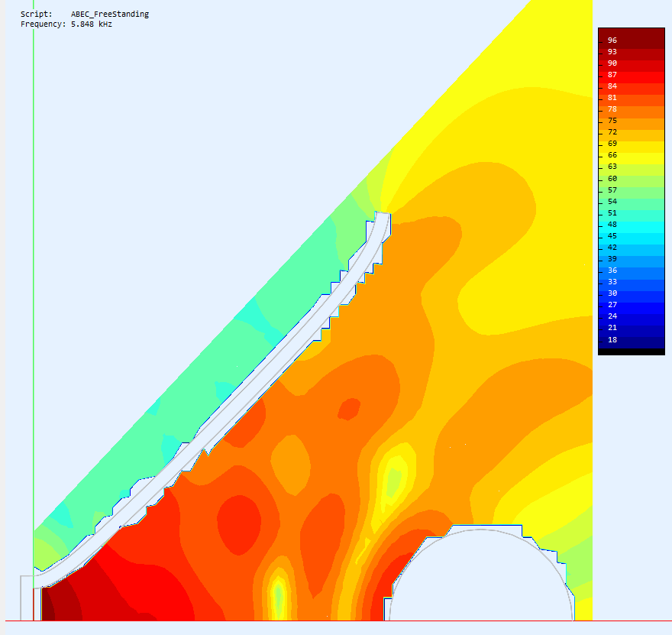Select the 30 dB legend entry

[x=612, y=293]
